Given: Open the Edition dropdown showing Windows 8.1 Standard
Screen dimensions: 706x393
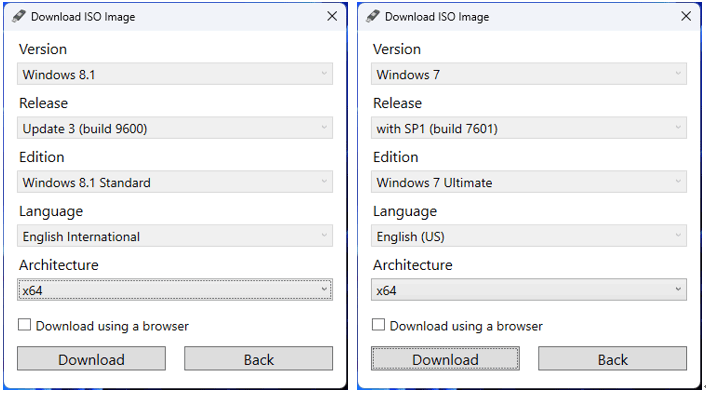Looking at the screenshot, I should click(x=175, y=182).
